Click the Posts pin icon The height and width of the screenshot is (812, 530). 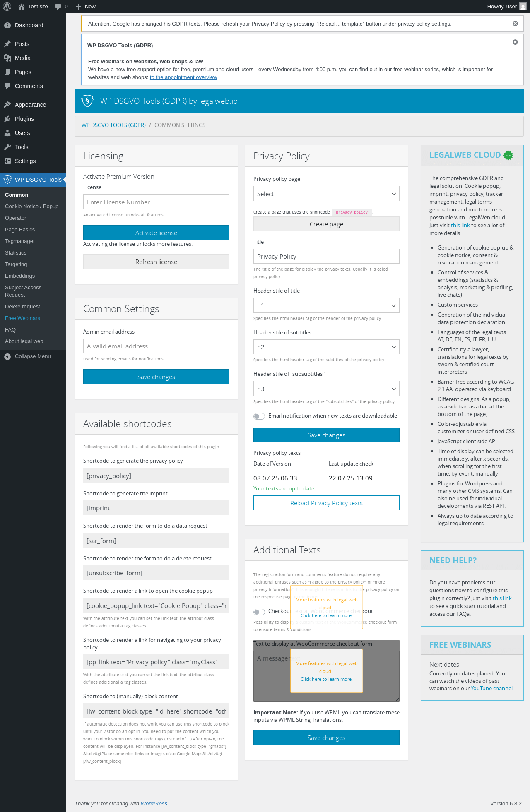[7, 44]
